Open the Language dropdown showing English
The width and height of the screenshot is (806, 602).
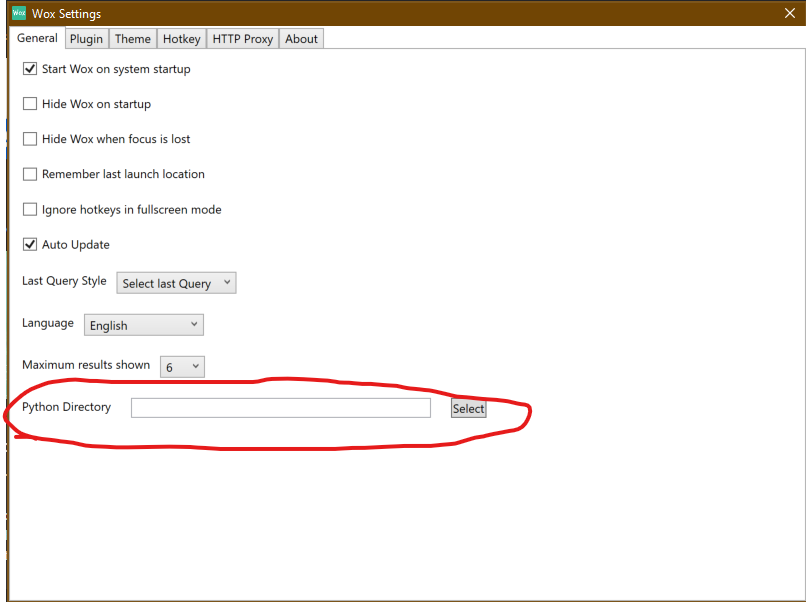pos(143,324)
